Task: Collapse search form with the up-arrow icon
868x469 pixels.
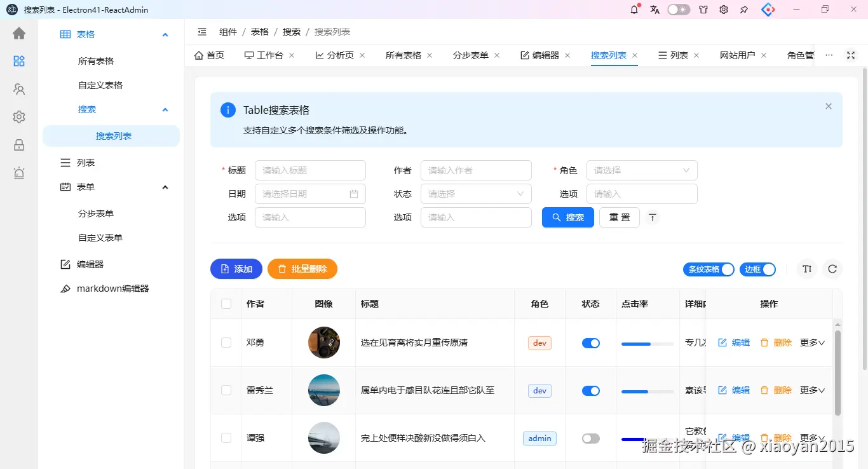Action: pyautogui.click(x=653, y=217)
